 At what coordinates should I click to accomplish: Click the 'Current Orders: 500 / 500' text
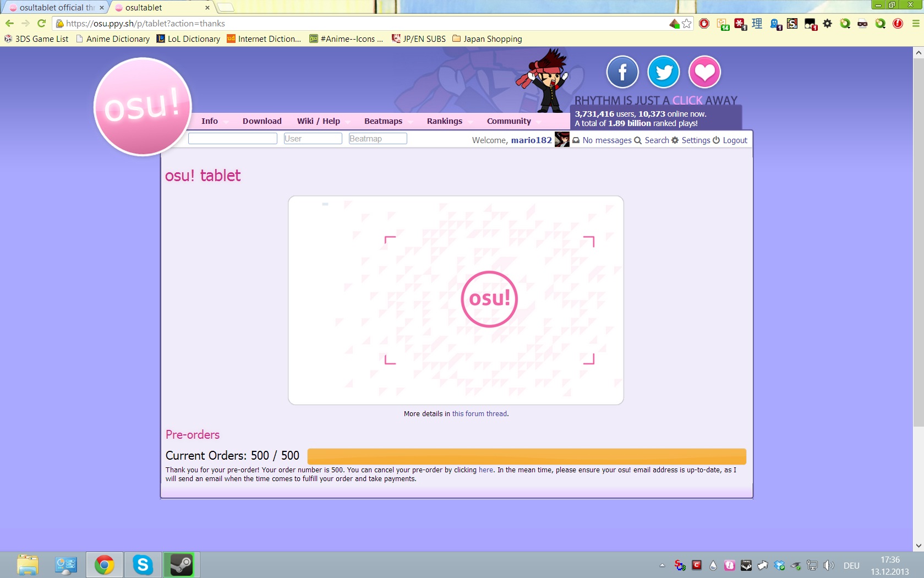[232, 456]
